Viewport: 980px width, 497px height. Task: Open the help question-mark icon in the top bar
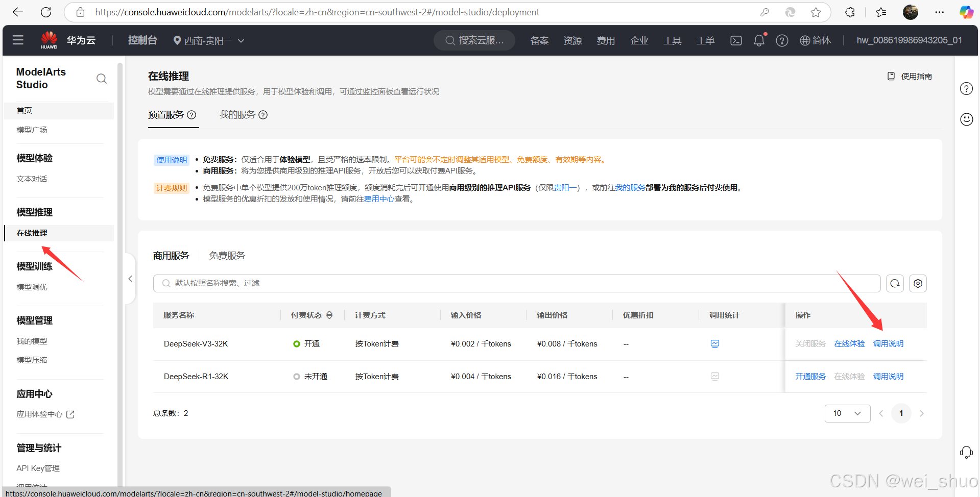782,40
